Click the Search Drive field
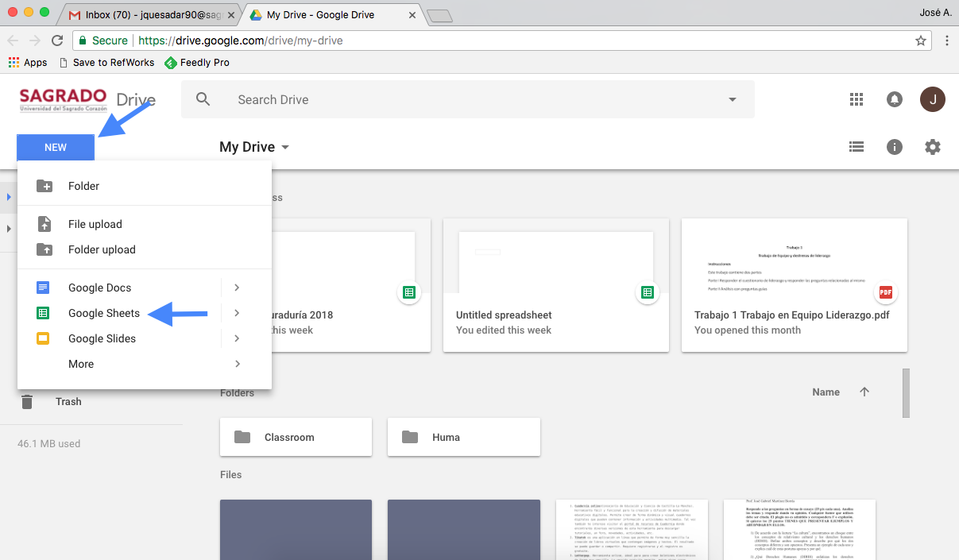 point(468,99)
